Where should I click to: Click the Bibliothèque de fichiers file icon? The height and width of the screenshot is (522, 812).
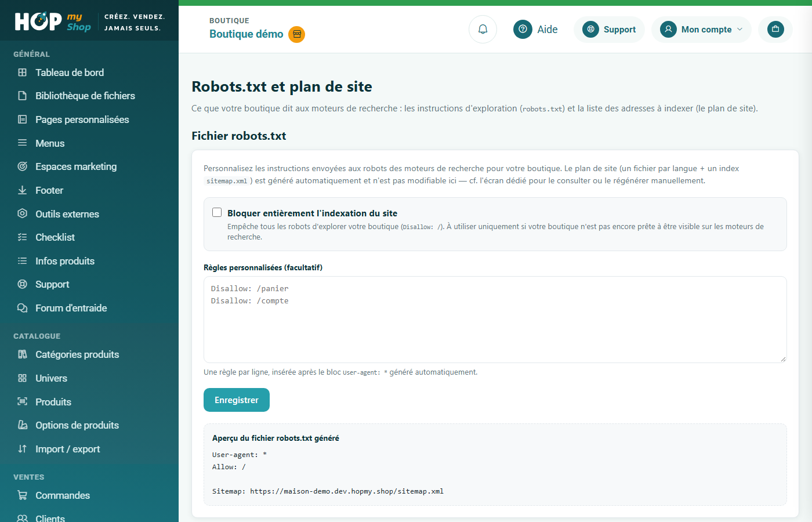(x=23, y=96)
